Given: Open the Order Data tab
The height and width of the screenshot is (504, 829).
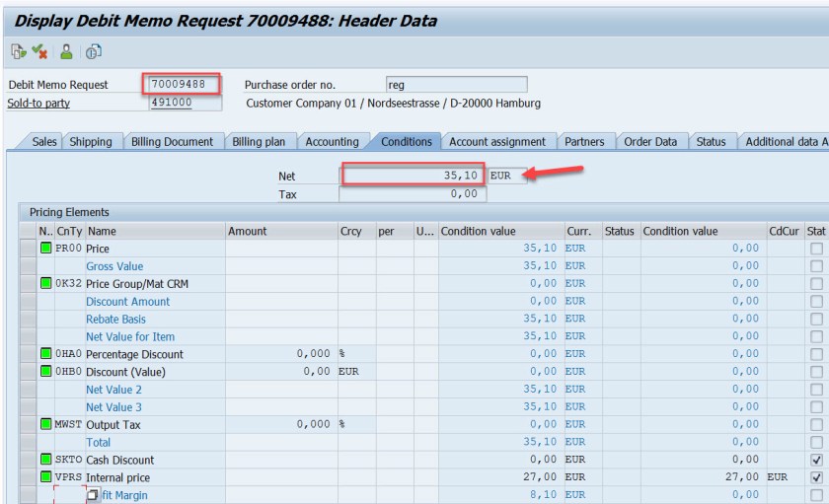Looking at the screenshot, I should (650, 142).
